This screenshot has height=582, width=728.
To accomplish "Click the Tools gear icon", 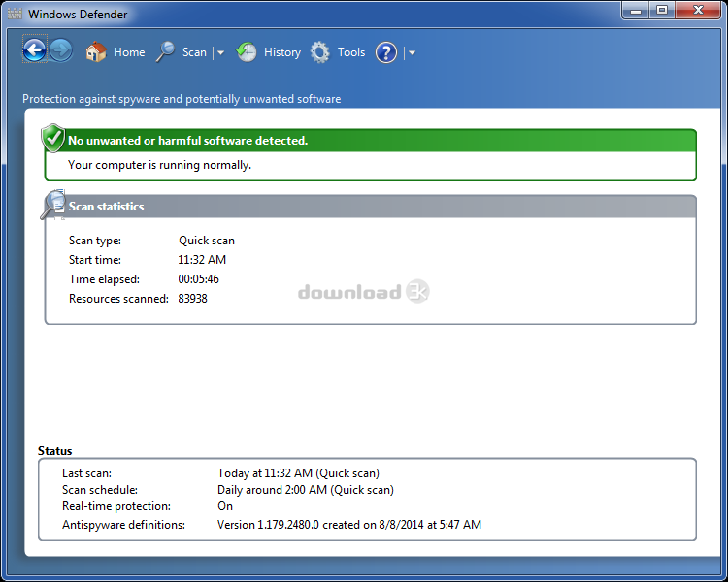I will pos(320,52).
